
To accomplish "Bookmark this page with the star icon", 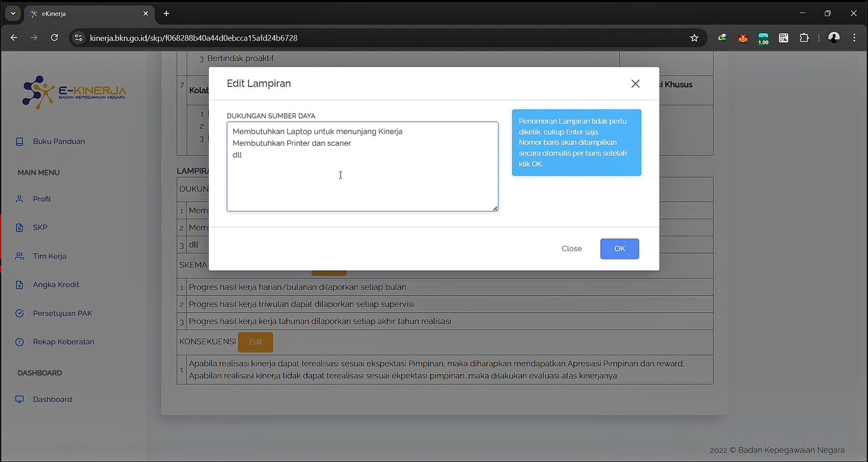I will click(x=694, y=38).
